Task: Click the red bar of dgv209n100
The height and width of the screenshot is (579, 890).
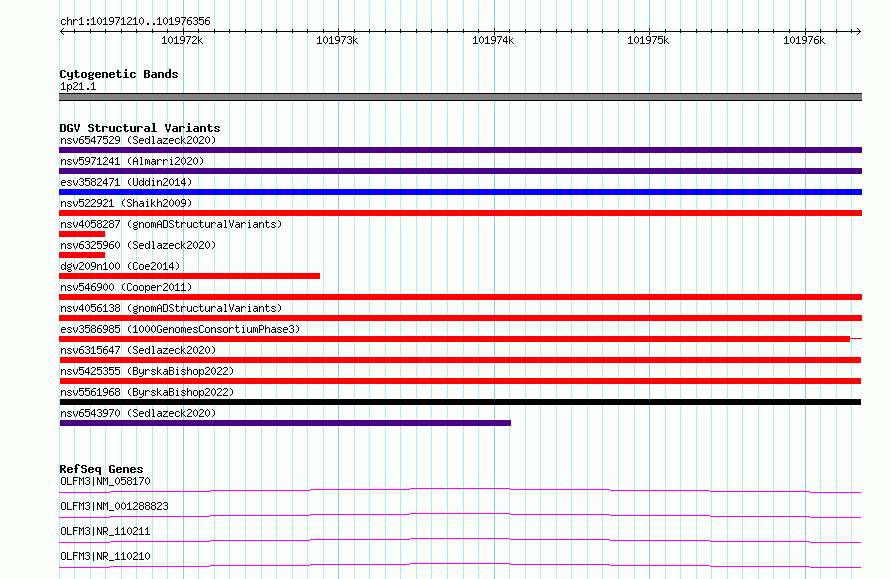Action: [190, 276]
